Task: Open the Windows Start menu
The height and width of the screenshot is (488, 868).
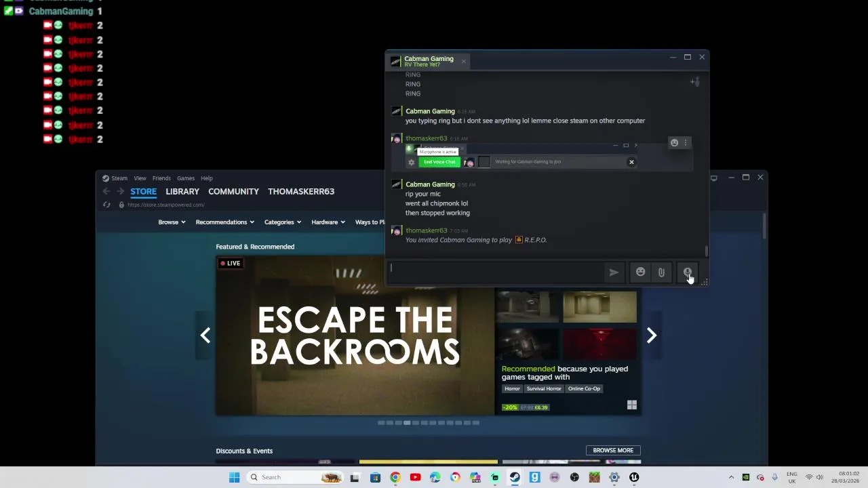Action: coord(234,477)
